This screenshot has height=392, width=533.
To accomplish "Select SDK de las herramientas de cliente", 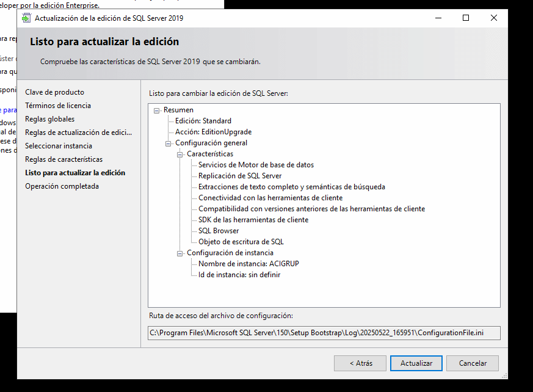I will [x=253, y=220].
